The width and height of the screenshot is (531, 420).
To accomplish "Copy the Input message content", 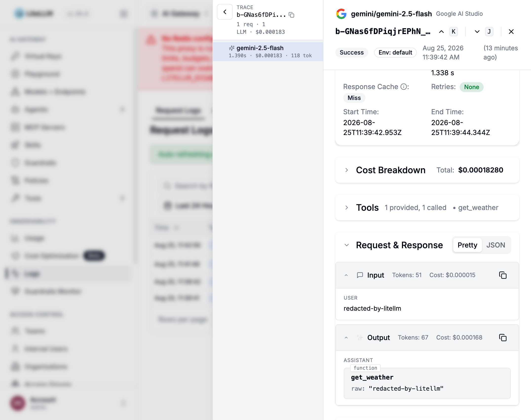I will coord(503,275).
